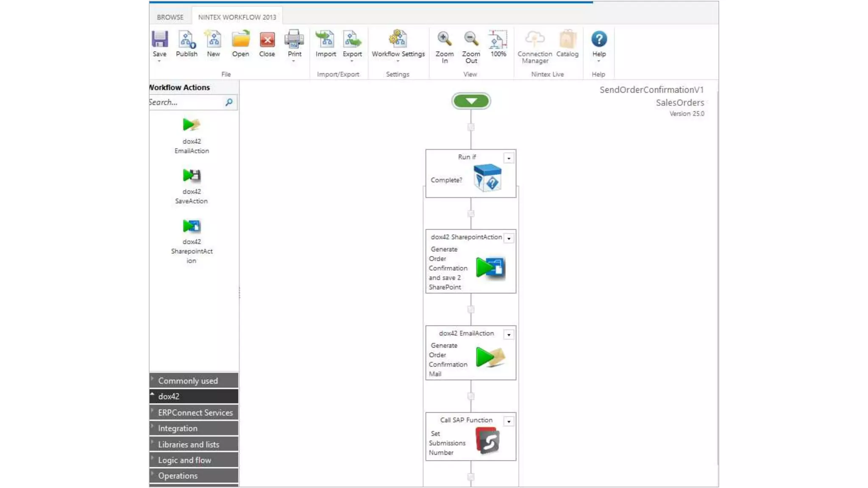
Task: Open dropdown on dox42 SharepointAction step
Action: coord(509,238)
